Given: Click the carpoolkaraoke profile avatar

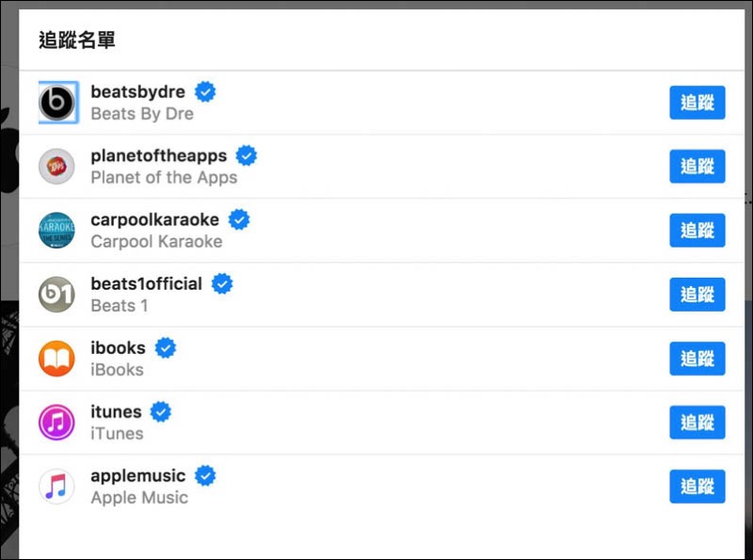Looking at the screenshot, I should [56, 231].
